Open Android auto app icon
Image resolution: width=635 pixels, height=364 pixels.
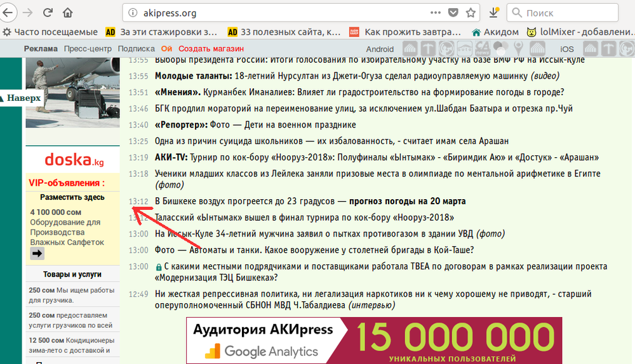465,49
